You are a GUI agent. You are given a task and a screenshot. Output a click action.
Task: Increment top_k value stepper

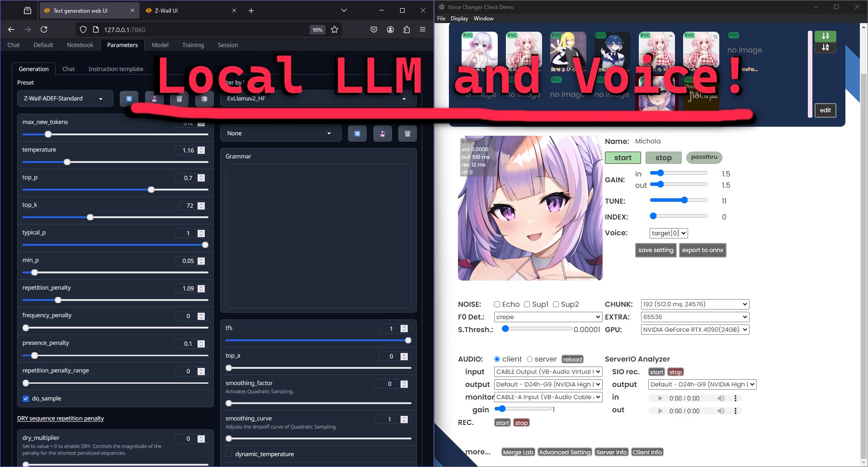tap(201, 204)
